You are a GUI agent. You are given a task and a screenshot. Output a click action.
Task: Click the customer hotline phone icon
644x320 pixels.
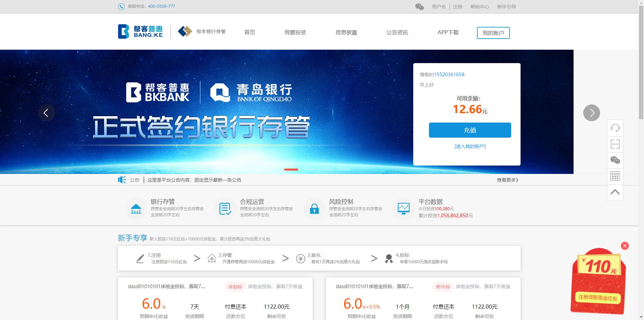pyautogui.click(x=121, y=7)
